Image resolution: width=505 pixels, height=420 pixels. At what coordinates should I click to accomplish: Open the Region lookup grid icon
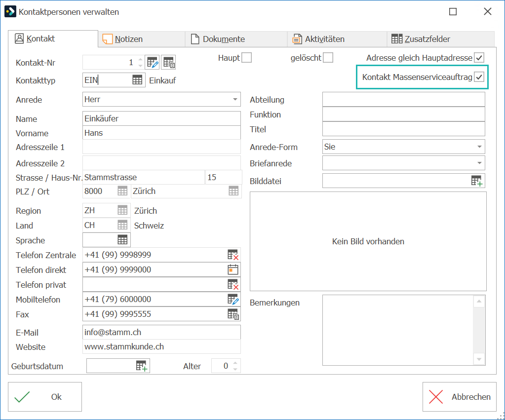(122, 210)
